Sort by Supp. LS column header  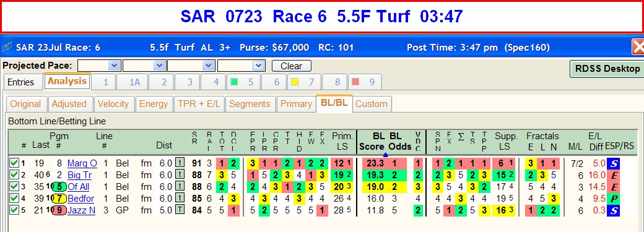pyautogui.click(x=506, y=141)
